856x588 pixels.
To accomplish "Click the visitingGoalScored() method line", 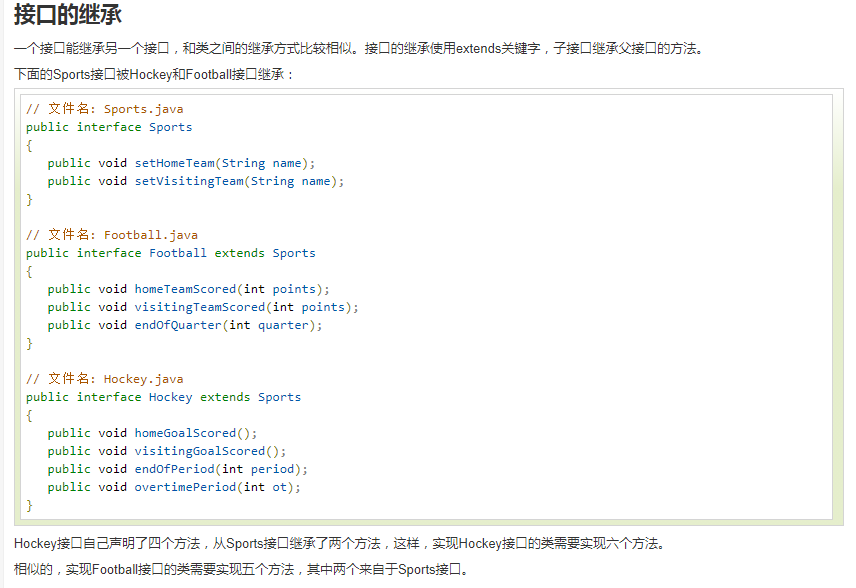I will click(167, 451).
